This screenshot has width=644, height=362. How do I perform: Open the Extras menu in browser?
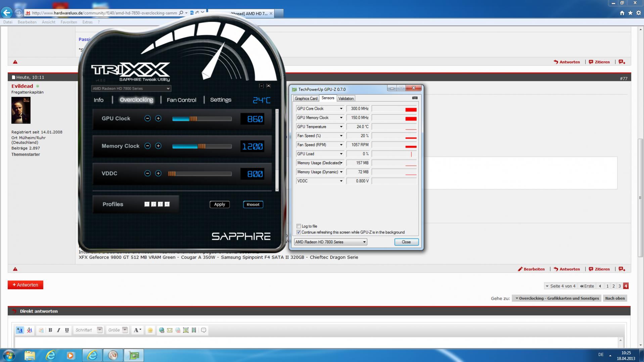pyautogui.click(x=87, y=22)
